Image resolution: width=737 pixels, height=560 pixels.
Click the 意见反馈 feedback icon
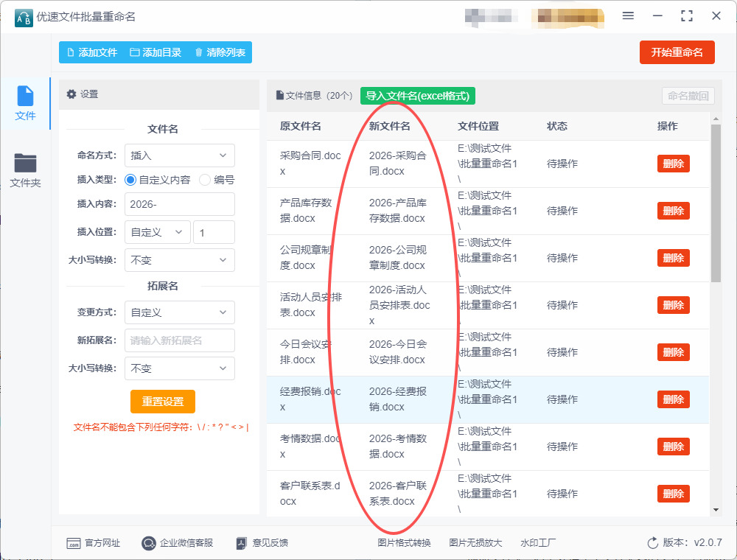[x=242, y=543]
